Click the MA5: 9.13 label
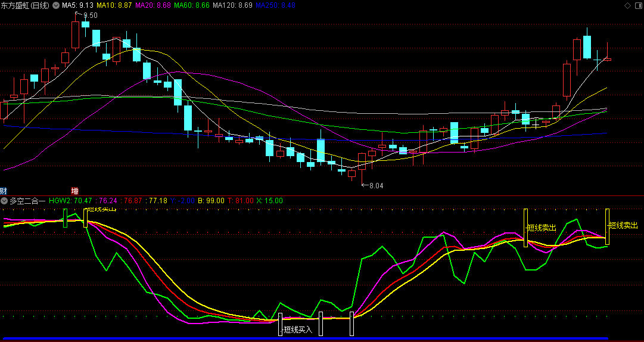 (78, 5)
